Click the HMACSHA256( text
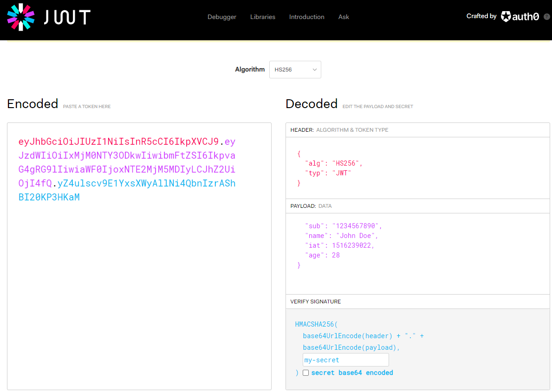 [316, 324]
